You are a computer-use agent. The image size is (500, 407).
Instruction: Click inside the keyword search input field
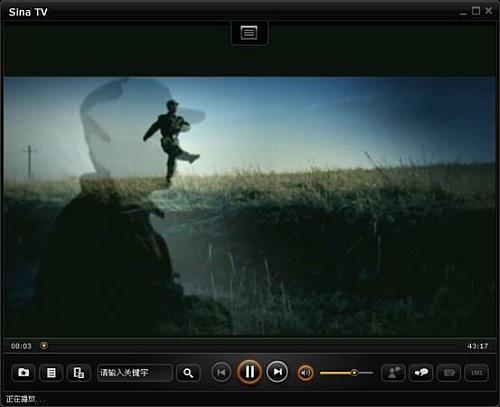click(135, 373)
